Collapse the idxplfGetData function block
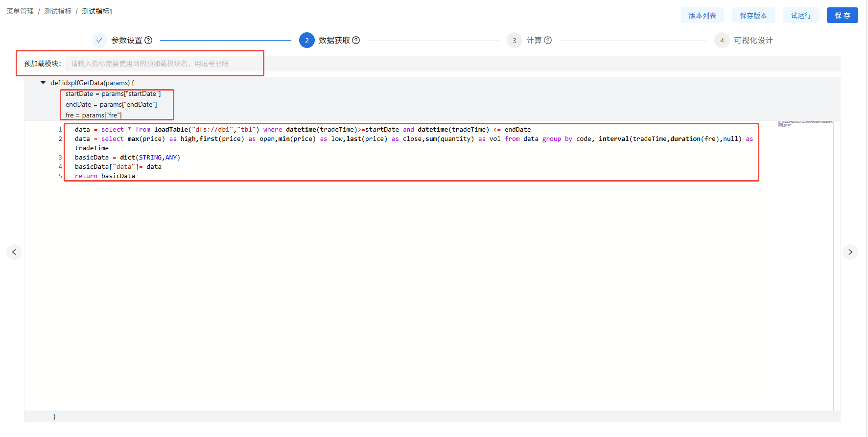 click(x=43, y=83)
